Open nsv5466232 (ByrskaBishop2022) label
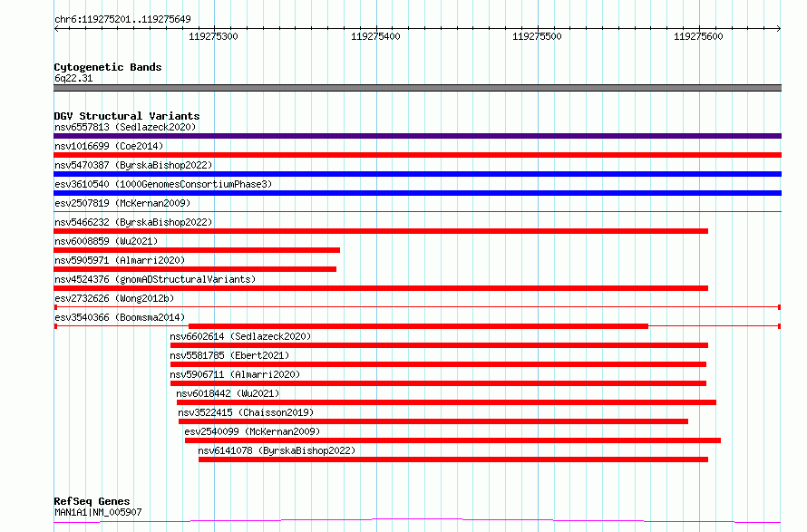The image size is (807, 532). [x=133, y=222]
